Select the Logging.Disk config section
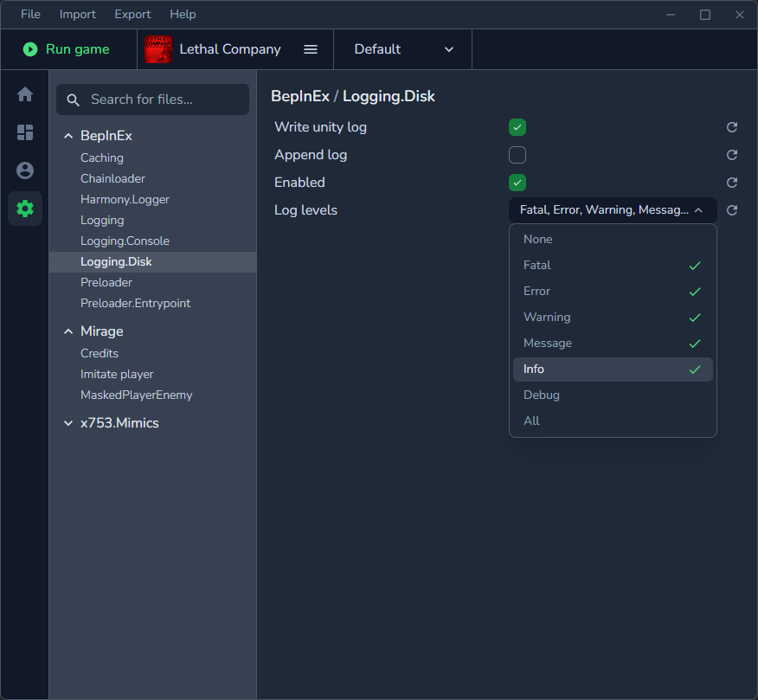 coord(153,262)
